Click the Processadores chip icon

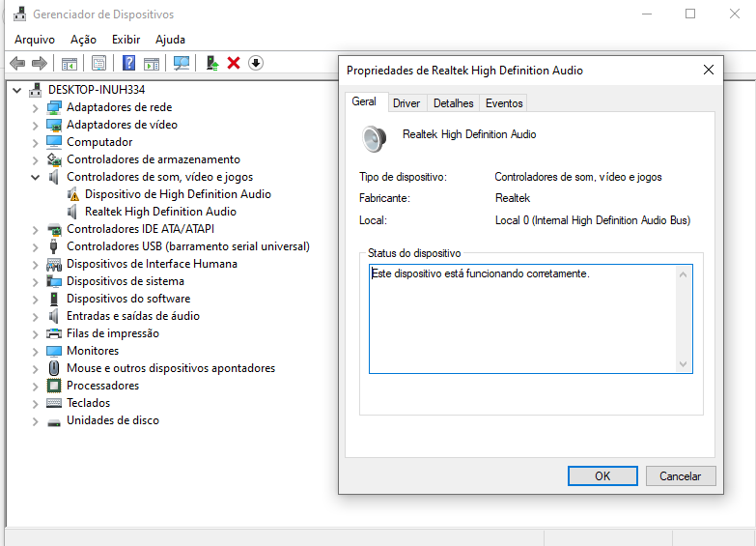pos(54,386)
